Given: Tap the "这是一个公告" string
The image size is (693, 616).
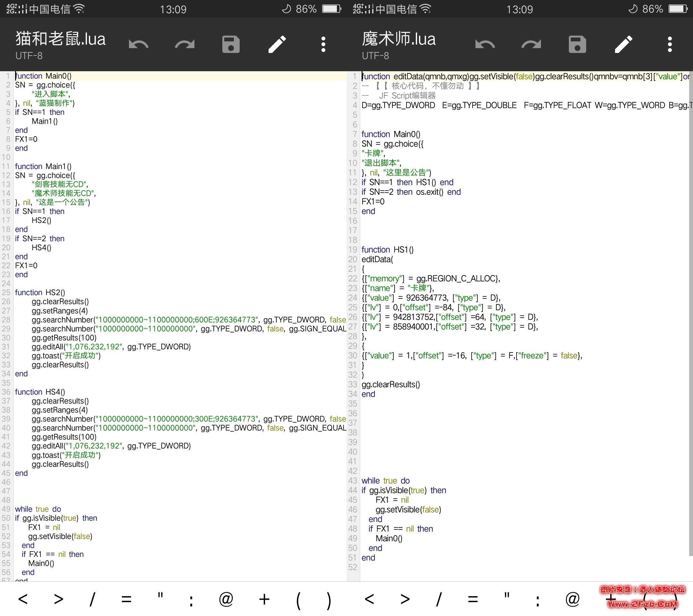Looking at the screenshot, I should pyautogui.click(x=62, y=202).
